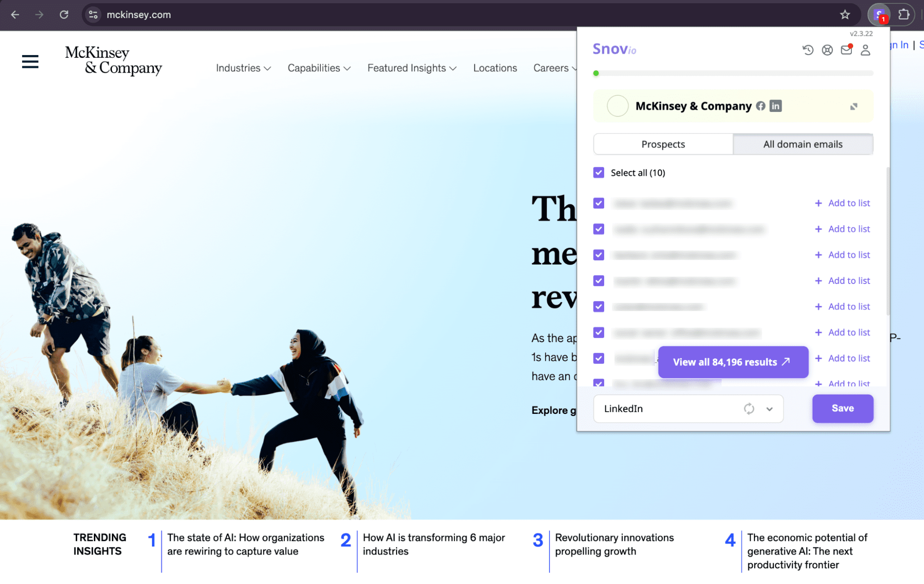Click the green progress bar indicator
The image size is (924, 584).
point(596,73)
